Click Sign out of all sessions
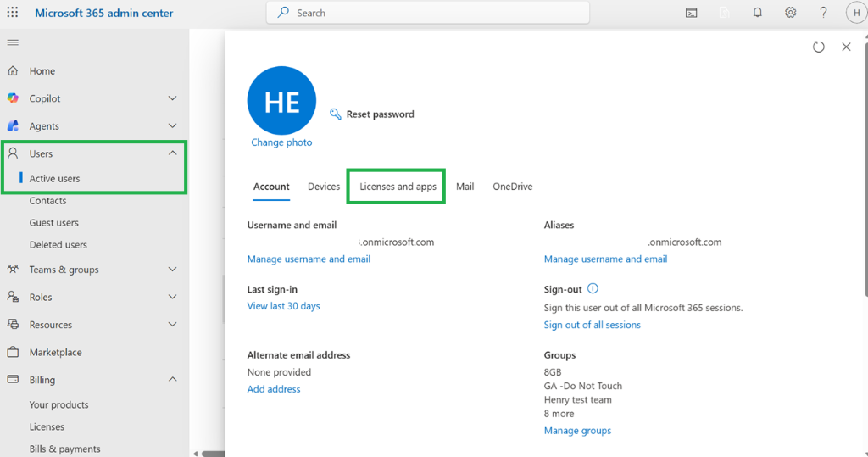 (592, 325)
